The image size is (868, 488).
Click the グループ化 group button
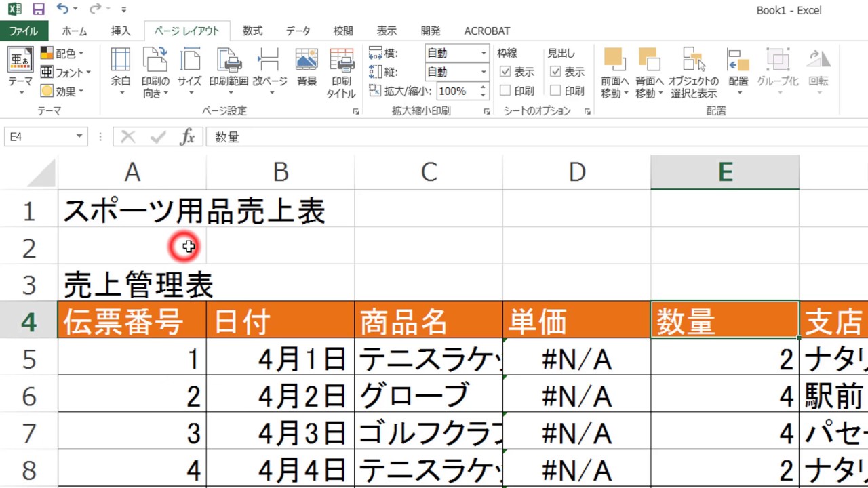coord(778,71)
